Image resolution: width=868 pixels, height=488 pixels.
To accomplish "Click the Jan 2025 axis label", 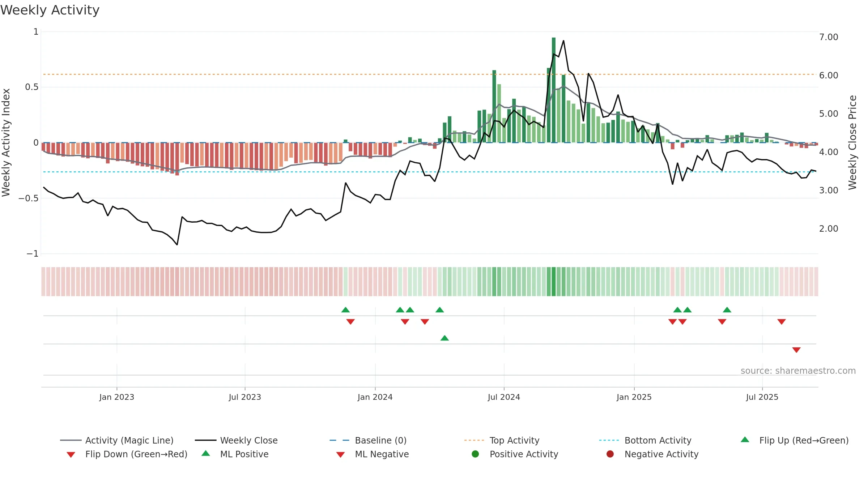I will [634, 397].
